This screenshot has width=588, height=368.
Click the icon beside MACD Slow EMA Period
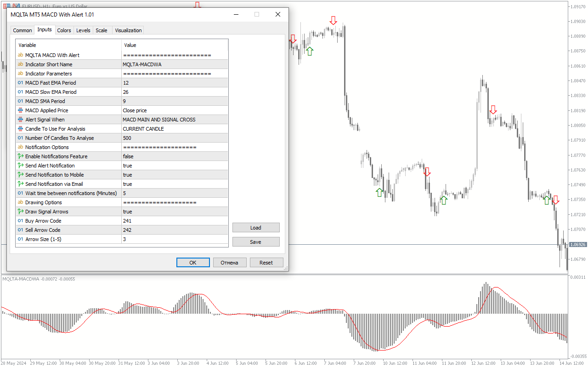click(x=20, y=92)
